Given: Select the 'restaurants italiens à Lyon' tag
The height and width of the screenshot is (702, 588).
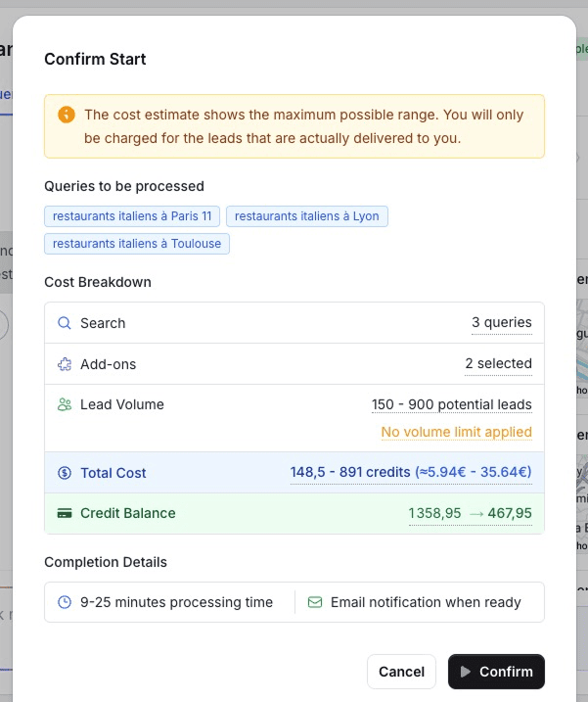Looking at the screenshot, I should coord(306,216).
